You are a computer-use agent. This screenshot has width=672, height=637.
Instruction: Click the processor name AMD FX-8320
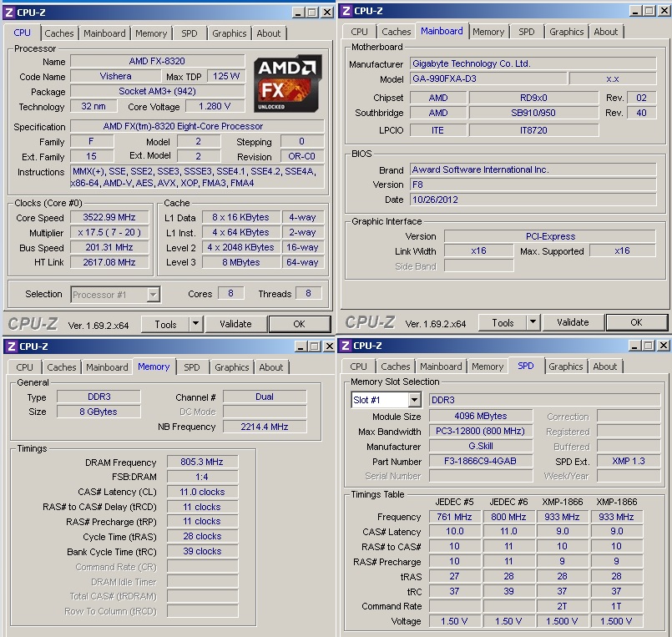tap(157, 61)
